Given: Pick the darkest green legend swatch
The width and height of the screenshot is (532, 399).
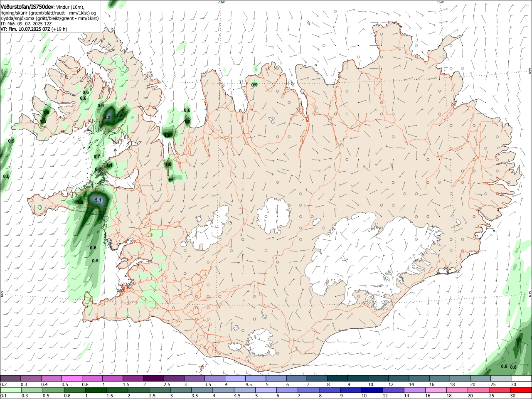Looking at the screenshot, I should tap(96, 390).
